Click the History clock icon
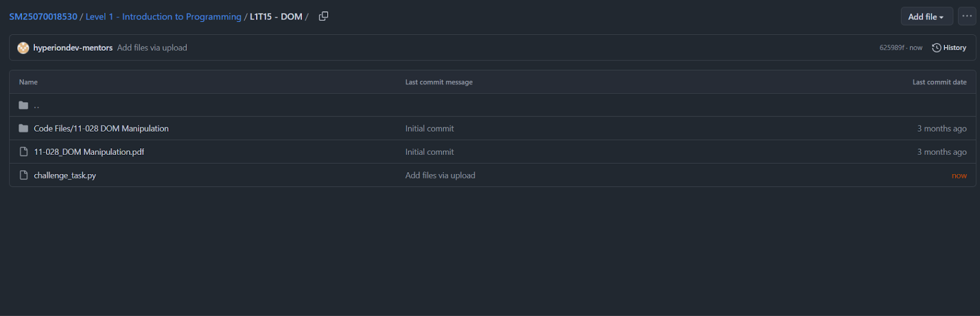 (x=937, y=48)
